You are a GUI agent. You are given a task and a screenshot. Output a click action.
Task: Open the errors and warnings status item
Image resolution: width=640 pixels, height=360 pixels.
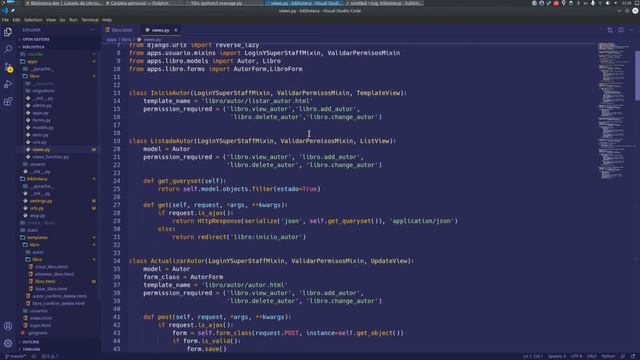pos(49,356)
